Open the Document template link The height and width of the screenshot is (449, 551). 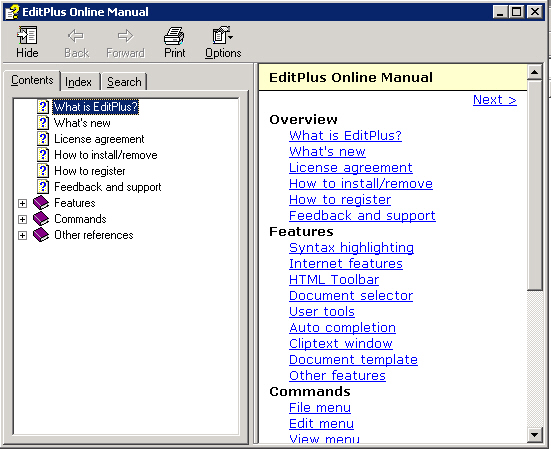point(353,359)
